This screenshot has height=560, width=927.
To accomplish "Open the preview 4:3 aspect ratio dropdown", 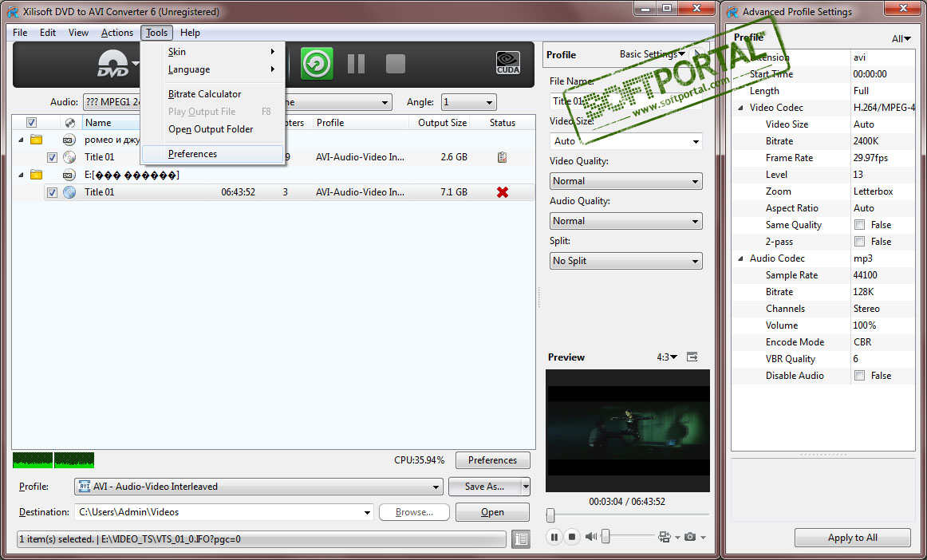I will (x=667, y=357).
